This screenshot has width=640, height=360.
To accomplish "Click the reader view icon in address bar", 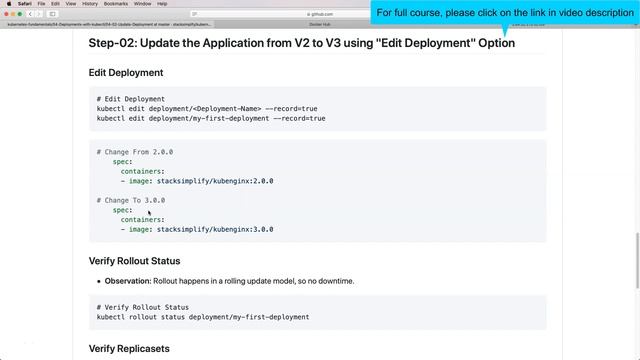I will (195, 14).
